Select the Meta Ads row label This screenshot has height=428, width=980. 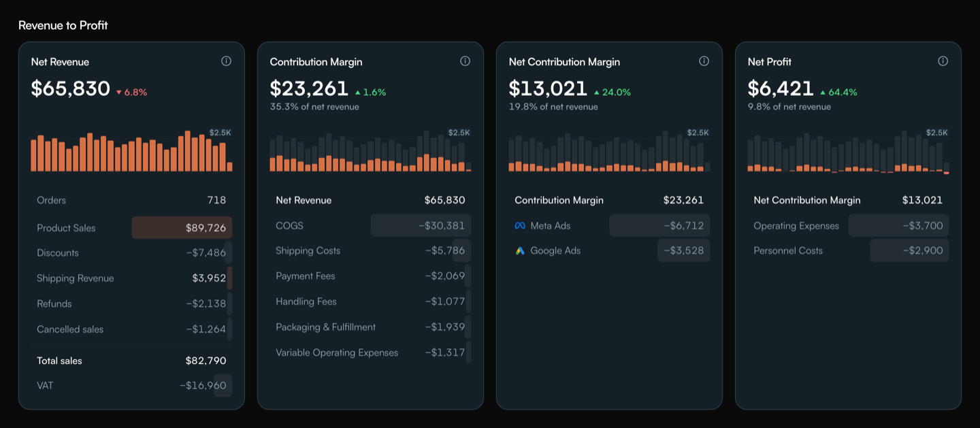tap(551, 226)
